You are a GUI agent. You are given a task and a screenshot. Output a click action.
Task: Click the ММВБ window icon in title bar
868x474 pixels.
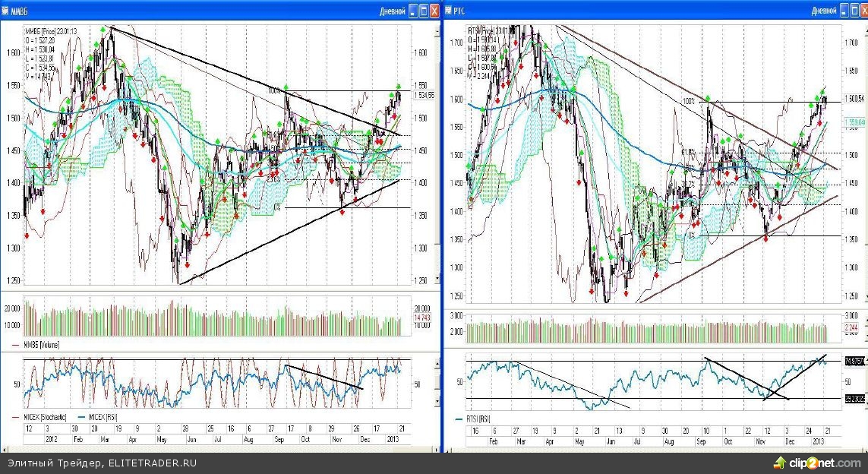tap(6, 11)
